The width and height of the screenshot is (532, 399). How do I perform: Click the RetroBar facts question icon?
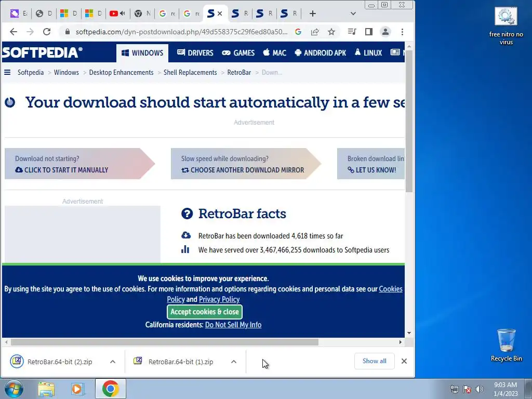[187, 214]
